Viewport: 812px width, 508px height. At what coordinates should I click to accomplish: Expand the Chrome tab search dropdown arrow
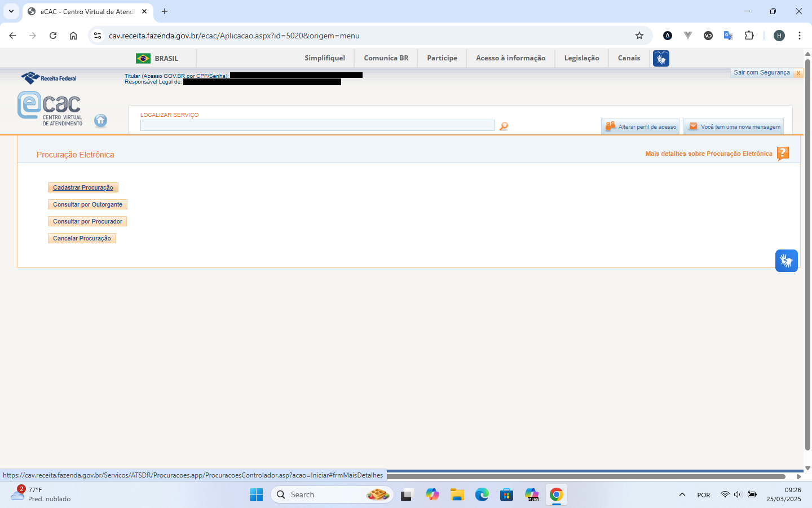coord(11,11)
